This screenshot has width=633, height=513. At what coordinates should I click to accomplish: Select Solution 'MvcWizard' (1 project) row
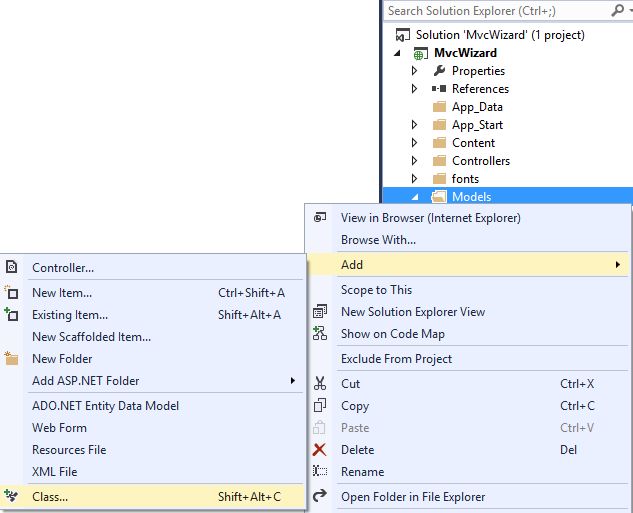pos(507,35)
